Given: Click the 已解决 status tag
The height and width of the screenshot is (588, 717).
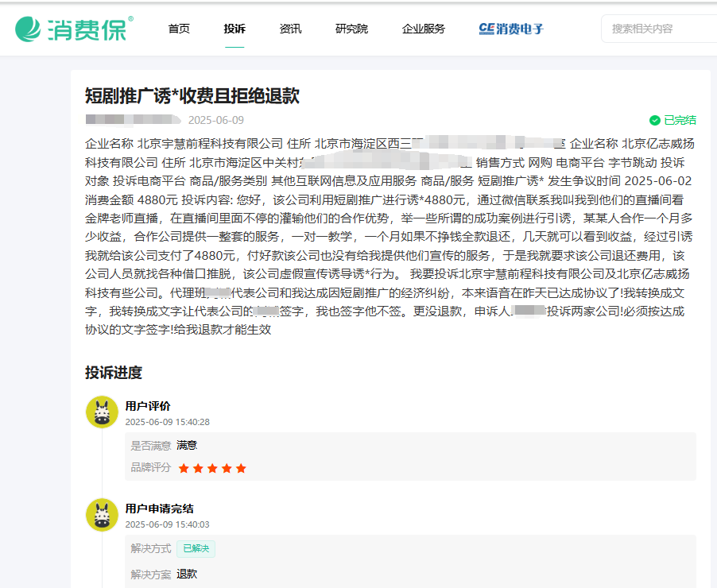Looking at the screenshot, I should (x=196, y=548).
